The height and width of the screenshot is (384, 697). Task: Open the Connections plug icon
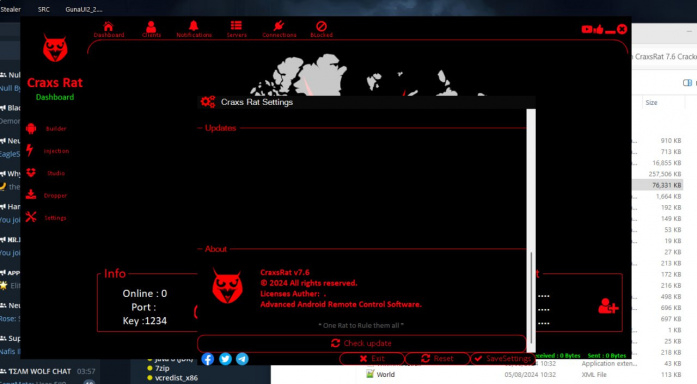click(279, 26)
